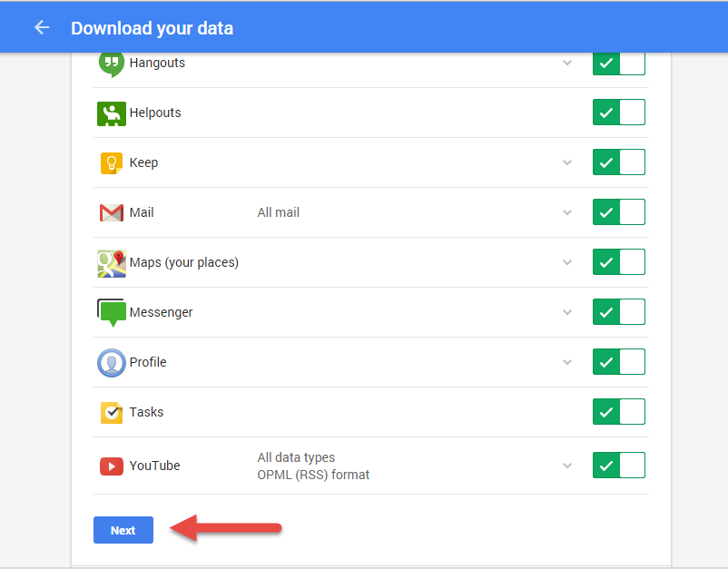Click the Gmail envelope icon
The height and width of the screenshot is (569, 728).
[111, 213]
